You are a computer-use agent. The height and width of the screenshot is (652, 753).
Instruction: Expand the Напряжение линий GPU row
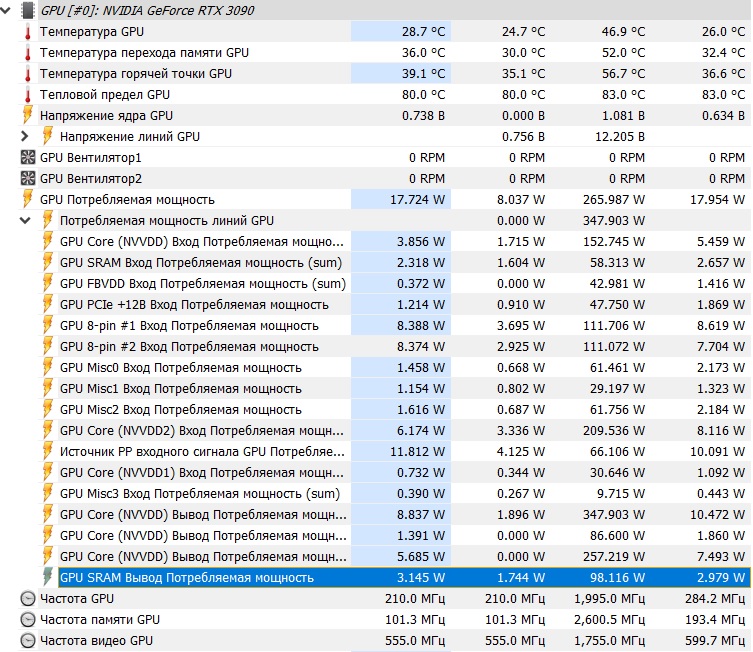coord(25,136)
